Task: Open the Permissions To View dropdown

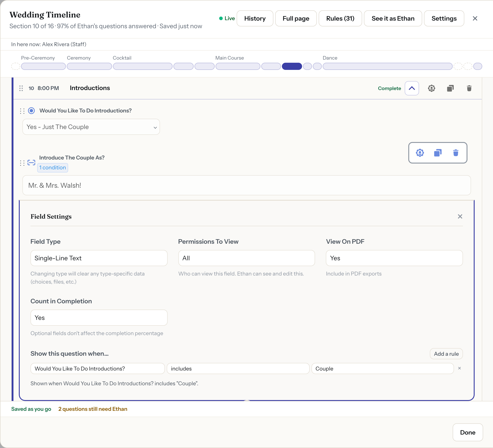Action: (x=246, y=258)
